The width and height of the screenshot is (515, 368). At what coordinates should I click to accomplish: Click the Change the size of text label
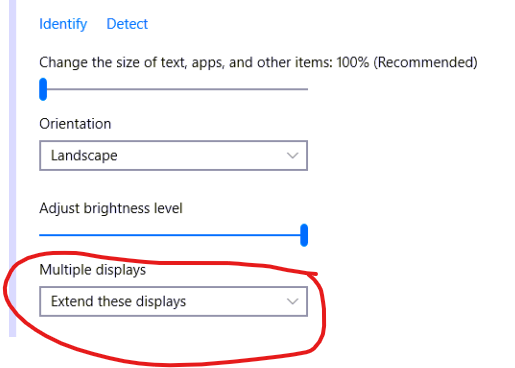coord(186,62)
